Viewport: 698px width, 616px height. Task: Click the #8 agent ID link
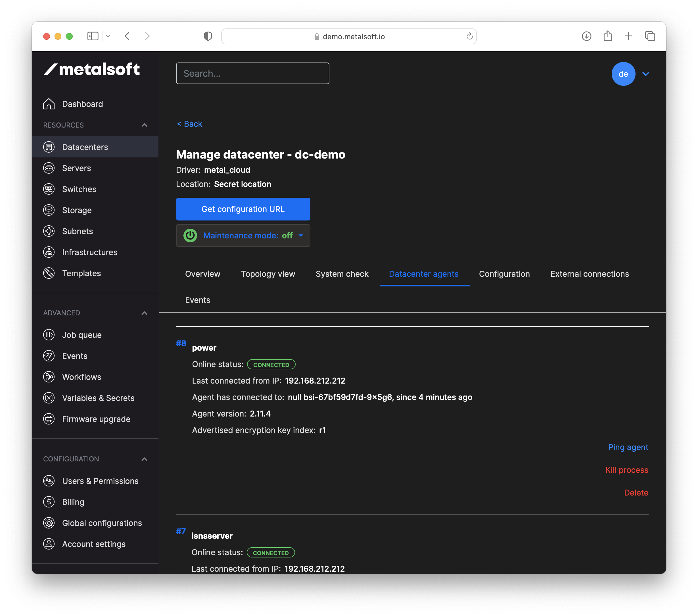(181, 343)
